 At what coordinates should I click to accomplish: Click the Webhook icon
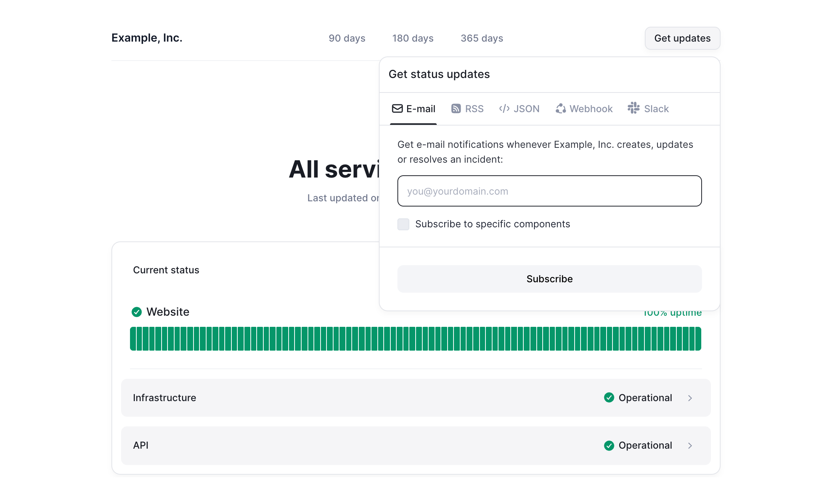point(560,108)
